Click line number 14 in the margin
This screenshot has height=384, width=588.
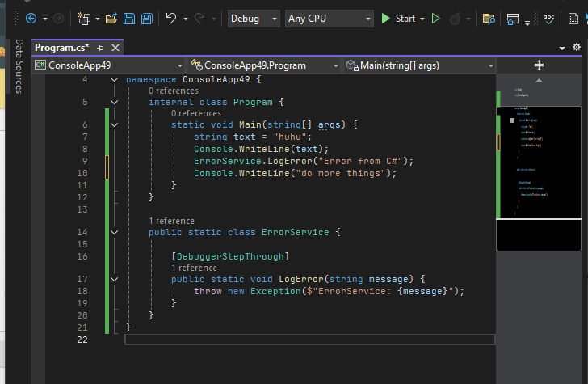[x=82, y=232]
